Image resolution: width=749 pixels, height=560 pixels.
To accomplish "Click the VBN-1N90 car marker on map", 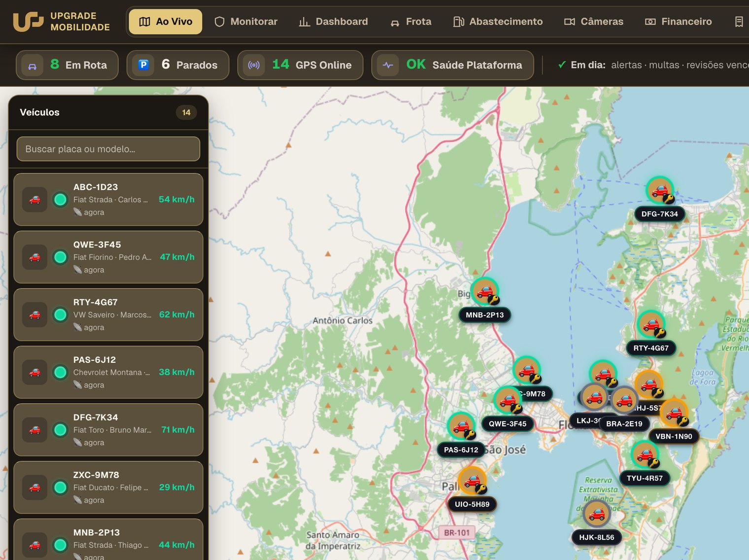I will (674, 413).
